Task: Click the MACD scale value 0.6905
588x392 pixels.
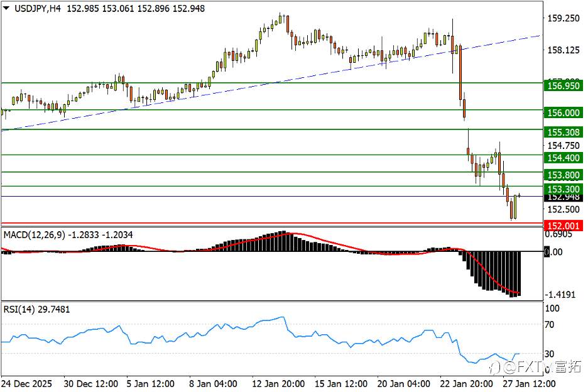Action: pos(558,234)
